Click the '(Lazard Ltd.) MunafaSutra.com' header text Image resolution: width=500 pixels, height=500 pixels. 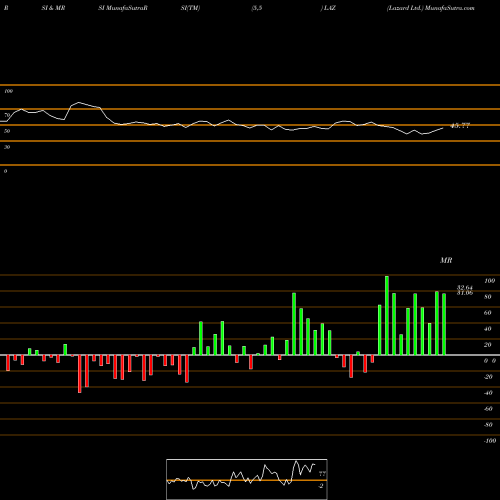431,8
